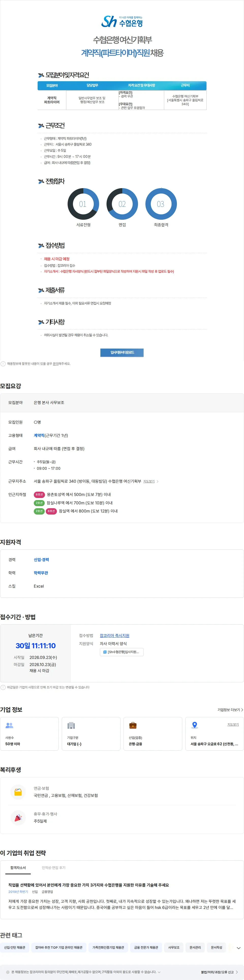Click the notice icon in the bottom bar
Viewport: 244px width, 980px height.
click(x=8, y=972)
